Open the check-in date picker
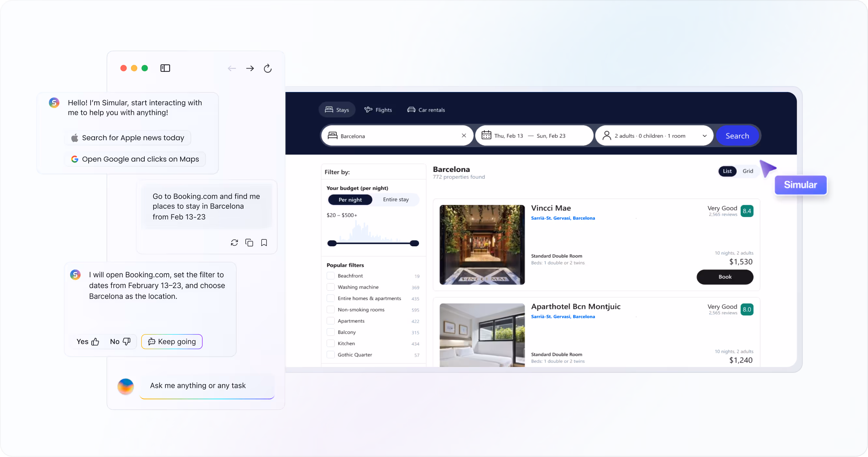 click(x=509, y=136)
